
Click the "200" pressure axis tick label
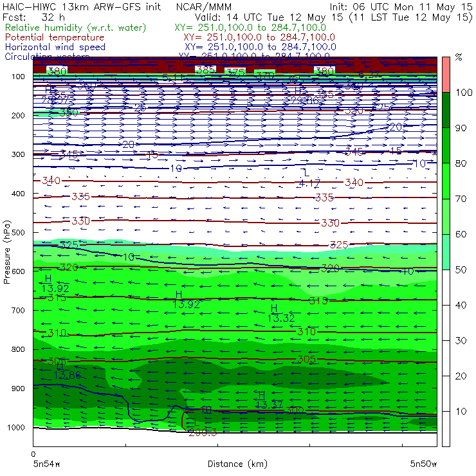coord(18,116)
